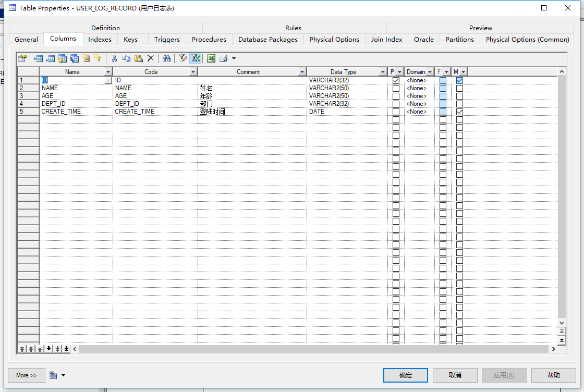
Task: Cut the selection with the scissors icon
Action: [x=114, y=58]
